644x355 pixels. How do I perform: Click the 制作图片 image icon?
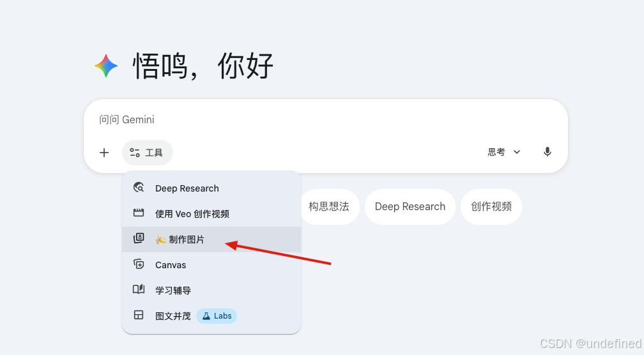click(139, 238)
